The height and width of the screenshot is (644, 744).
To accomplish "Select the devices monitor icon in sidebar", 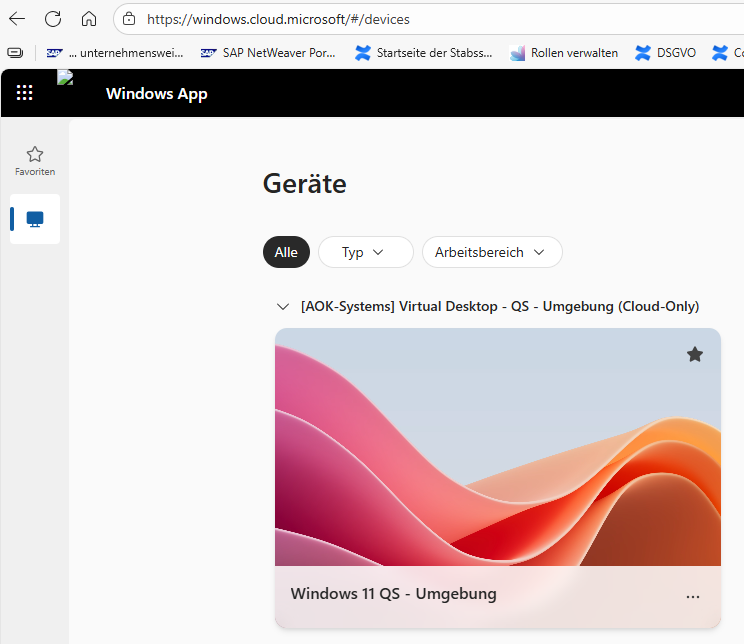I will (35, 219).
